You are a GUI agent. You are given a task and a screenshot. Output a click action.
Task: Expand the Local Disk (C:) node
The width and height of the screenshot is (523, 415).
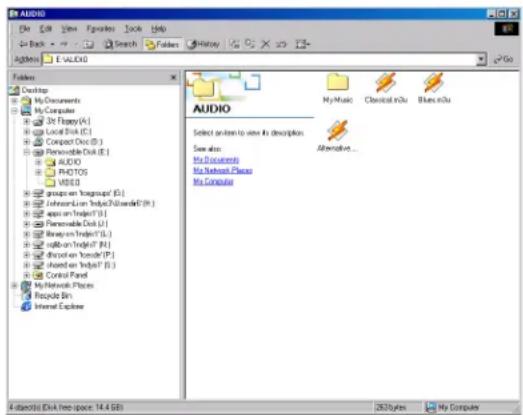[x=27, y=131]
